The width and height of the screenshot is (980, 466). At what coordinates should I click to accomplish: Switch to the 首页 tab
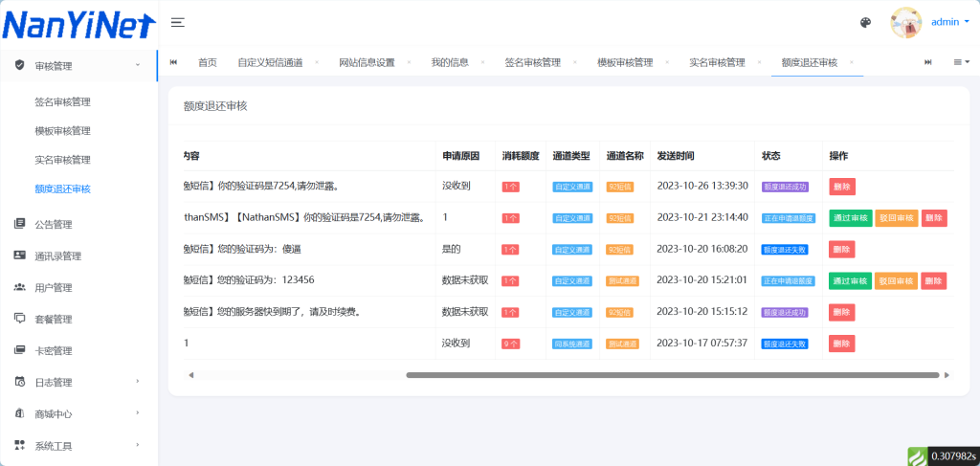(208, 62)
